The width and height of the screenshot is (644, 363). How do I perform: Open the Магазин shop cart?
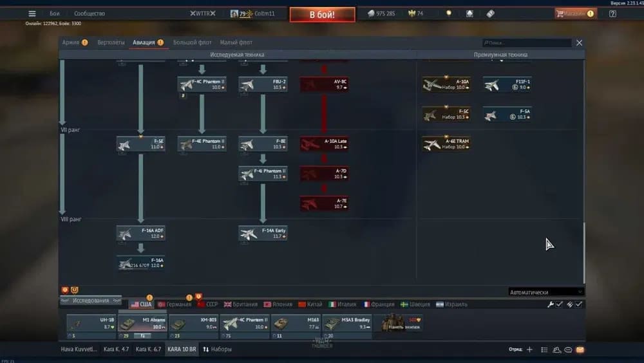574,14
